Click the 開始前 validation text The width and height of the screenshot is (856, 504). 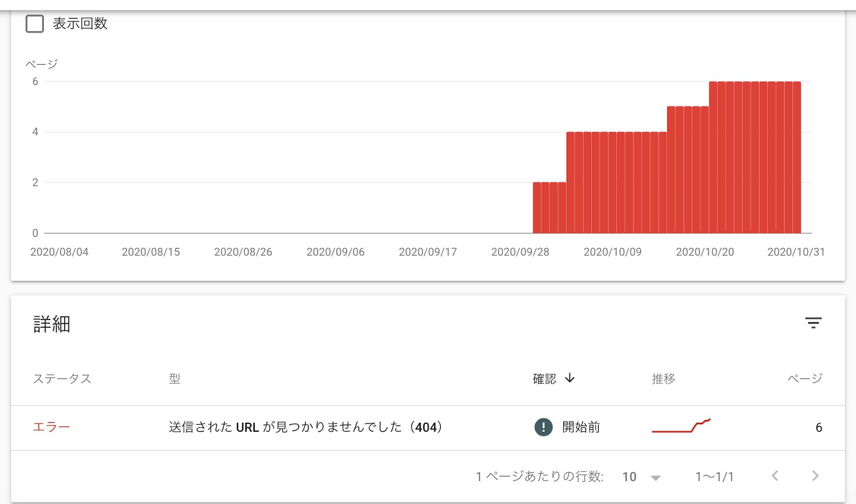pos(581,427)
